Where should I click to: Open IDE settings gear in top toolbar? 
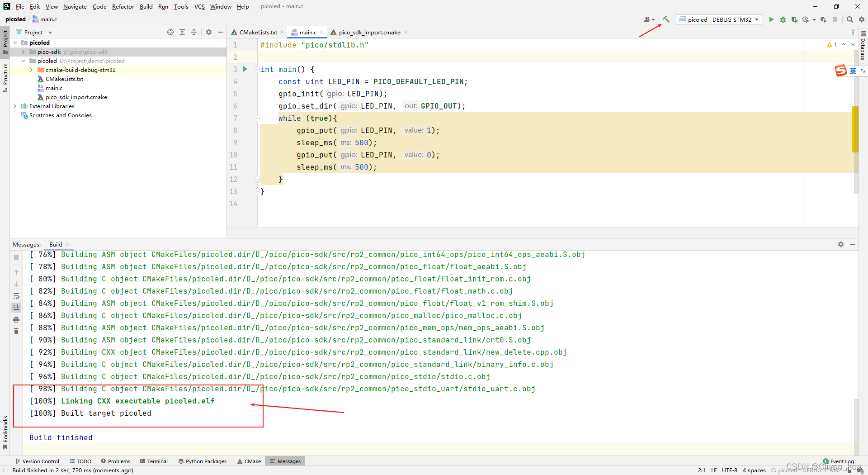[861, 19]
